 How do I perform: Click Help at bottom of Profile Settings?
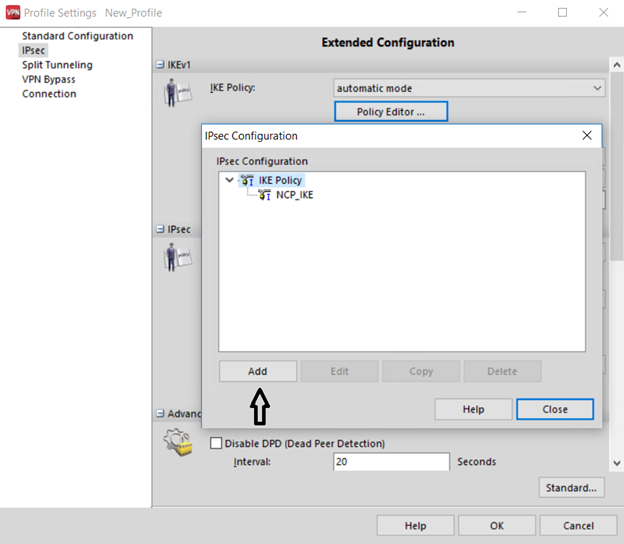(415, 526)
